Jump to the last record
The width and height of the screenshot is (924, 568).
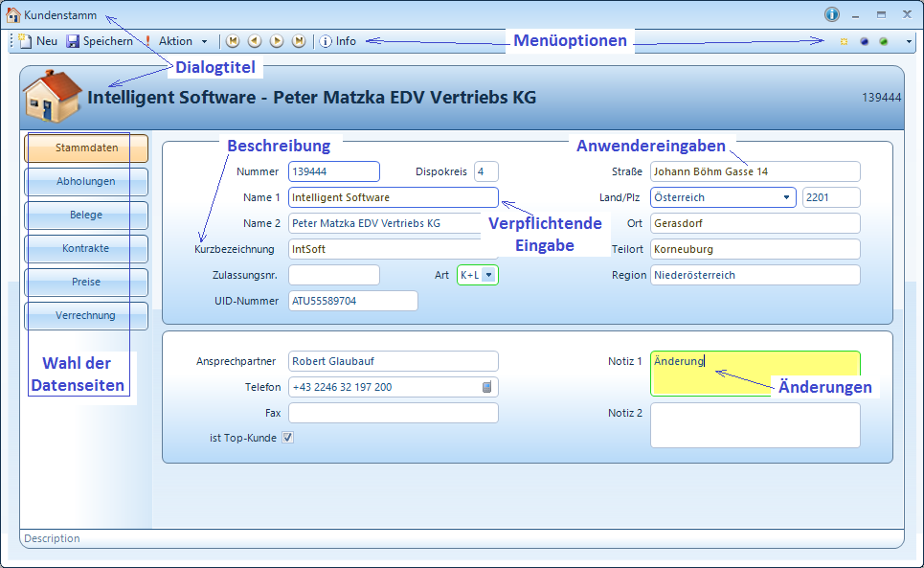pos(299,40)
